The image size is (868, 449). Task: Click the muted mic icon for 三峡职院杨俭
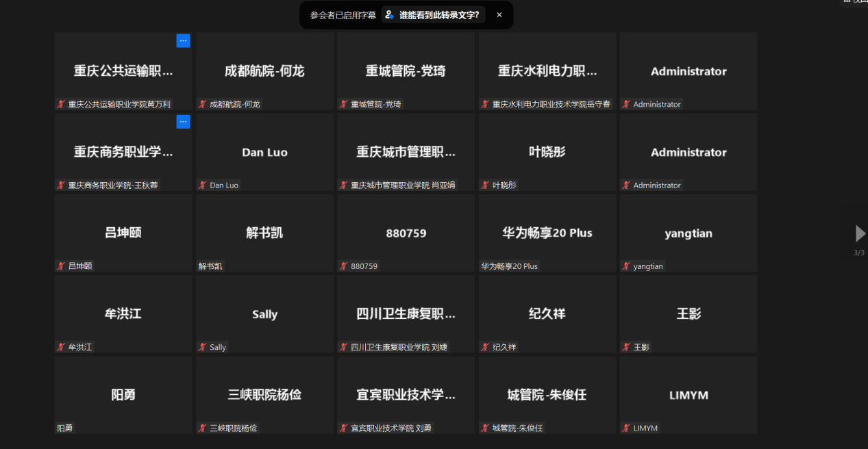tap(203, 428)
